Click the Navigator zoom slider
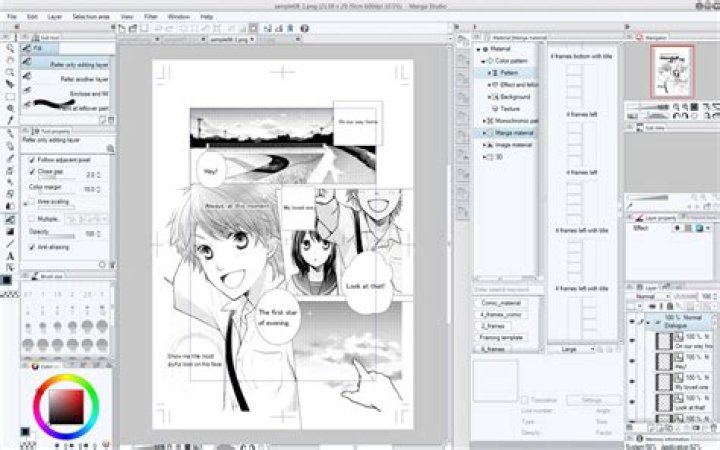 tap(650, 107)
